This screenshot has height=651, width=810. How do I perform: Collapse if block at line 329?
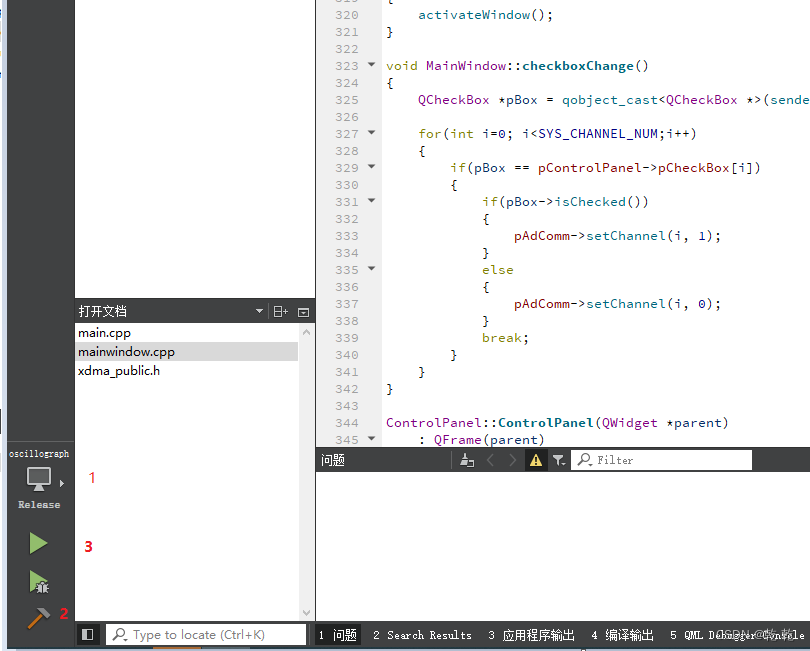coord(371,167)
